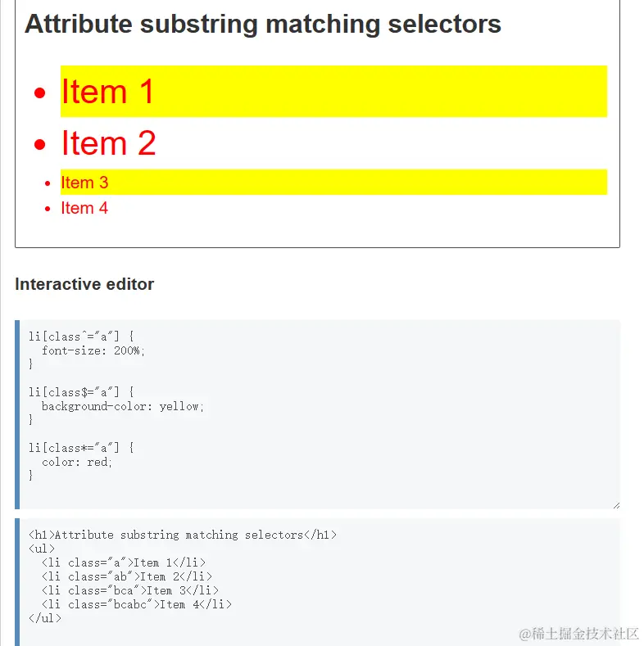Click the yellow-highlighted "Item 3" text
Image resolution: width=644 pixels, height=646 pixels.
click(84, 183)
